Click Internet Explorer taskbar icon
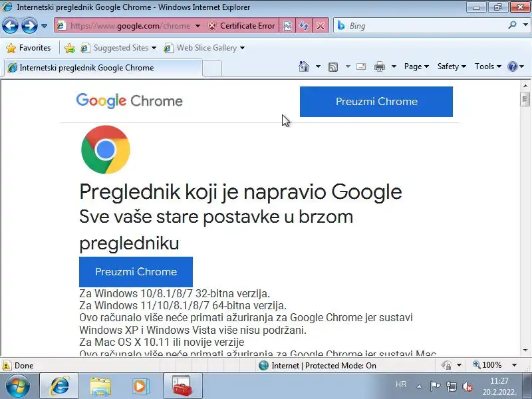Screen dimensions: 532x399 (x=60, y=386)
